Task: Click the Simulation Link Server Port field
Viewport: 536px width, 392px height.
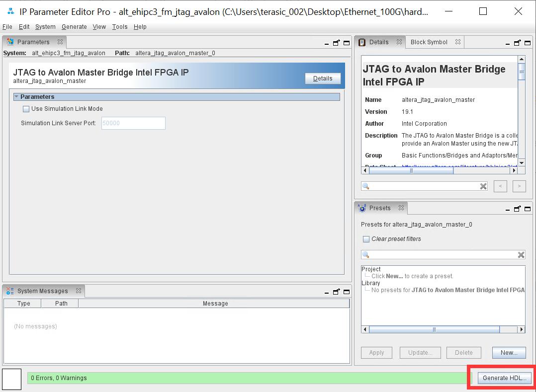Action: click(x=133, y=123)
